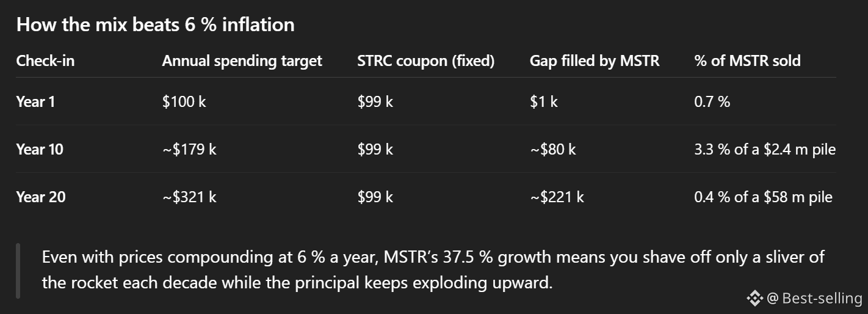The height and width of the screenshot is (314, 868).
Task: Click the ~$221 k gap cell
Action: coord(557,197)
